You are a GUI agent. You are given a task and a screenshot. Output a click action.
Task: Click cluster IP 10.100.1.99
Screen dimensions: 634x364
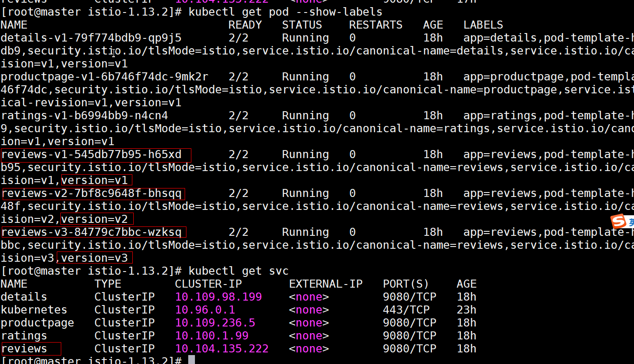click(x=211, y=336)
